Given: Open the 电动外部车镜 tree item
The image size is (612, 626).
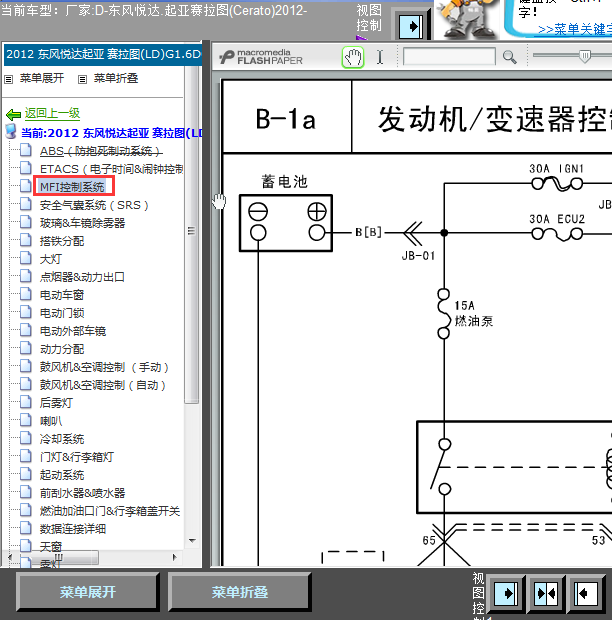Looking at the screenshot, I should 73,331.
